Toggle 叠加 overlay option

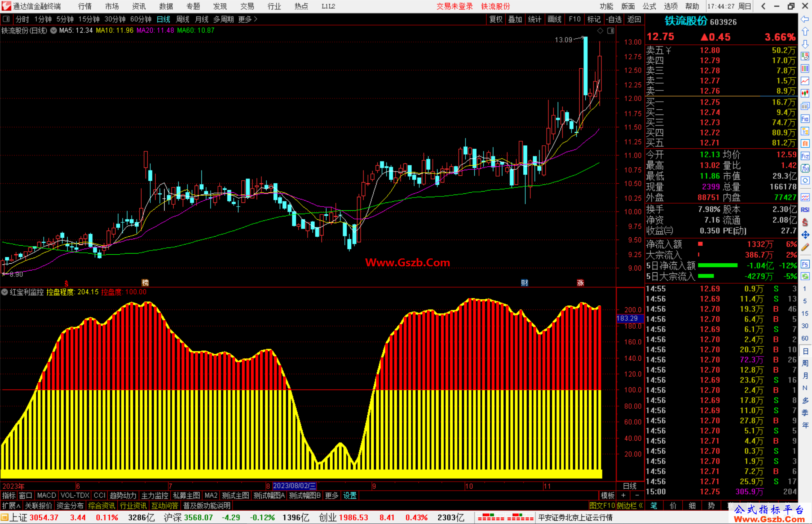click(515, 19)
